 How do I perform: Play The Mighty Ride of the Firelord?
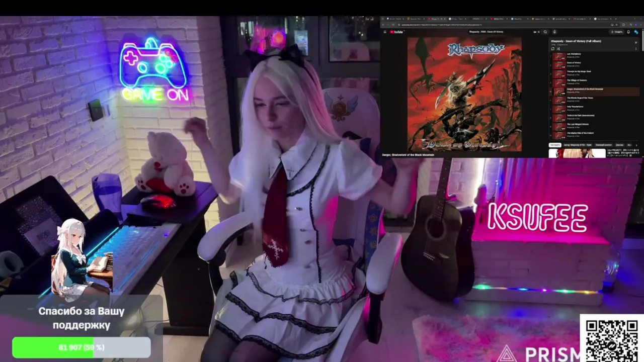(594, 135)
